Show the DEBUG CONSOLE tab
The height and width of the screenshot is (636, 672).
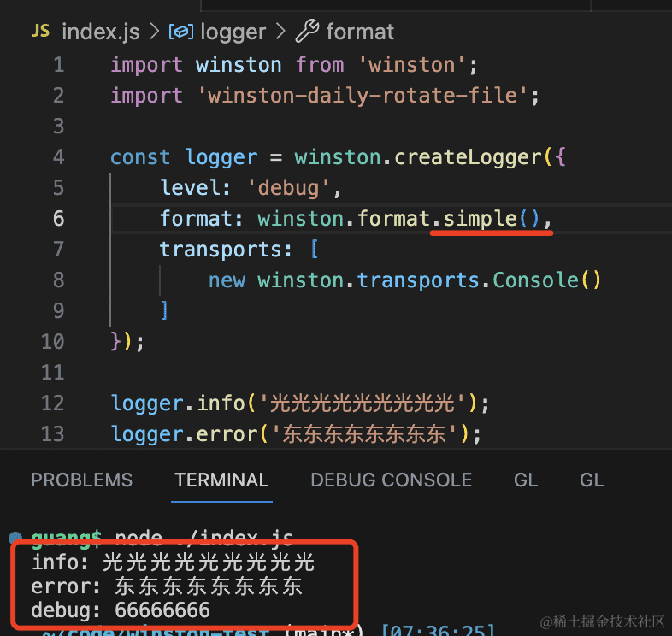pyautogui.click(x=391, y=480)
